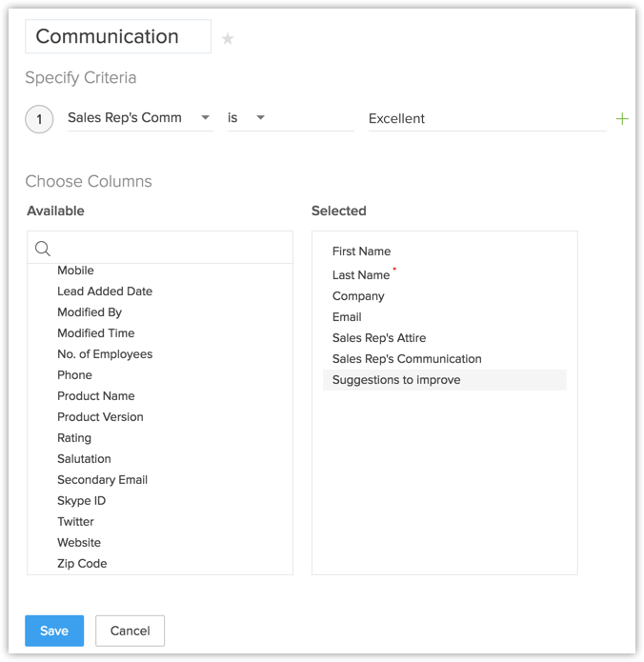
Task: Select Skype ID in Available columns
Action: [81, 501]
